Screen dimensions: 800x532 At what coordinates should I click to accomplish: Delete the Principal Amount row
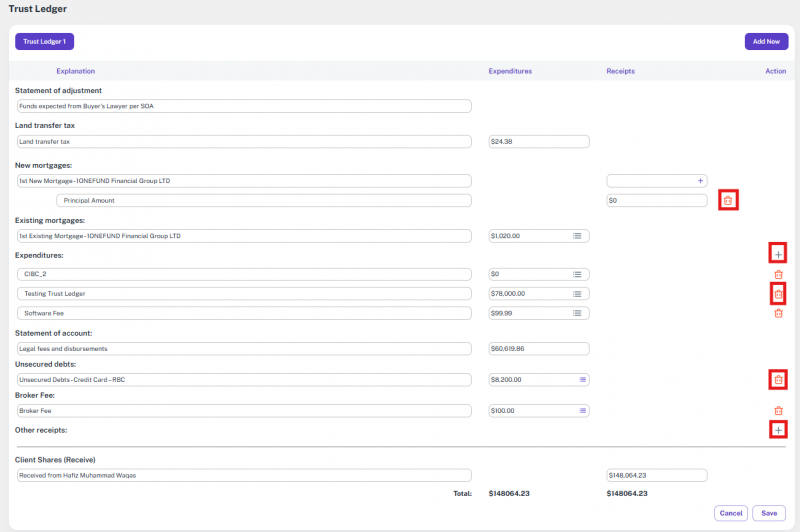point(727,200)
